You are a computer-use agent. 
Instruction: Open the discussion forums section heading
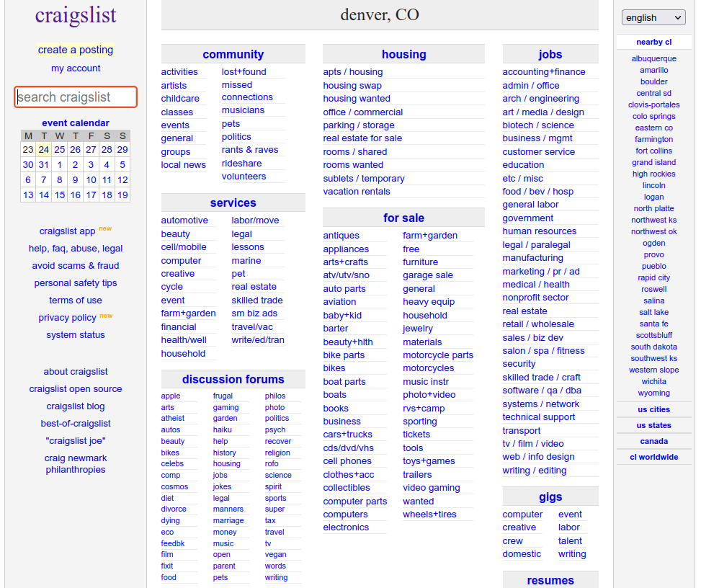pos(233,379)
